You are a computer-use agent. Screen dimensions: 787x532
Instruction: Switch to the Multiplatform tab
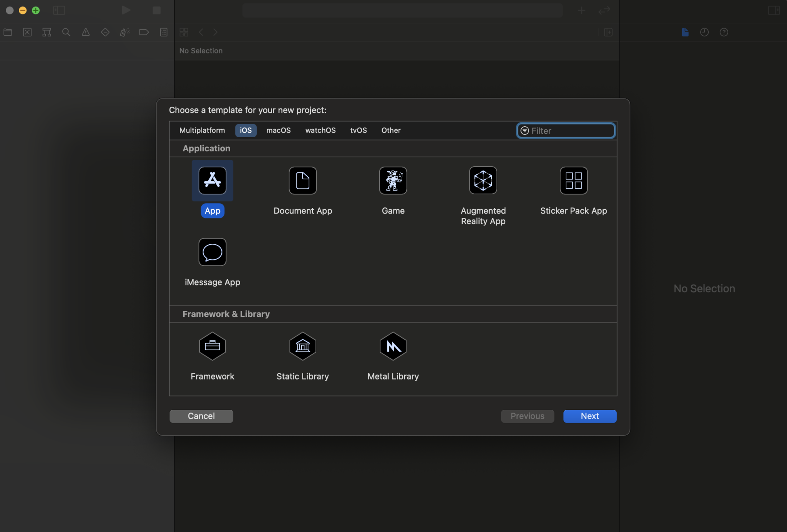click(202, 130)
